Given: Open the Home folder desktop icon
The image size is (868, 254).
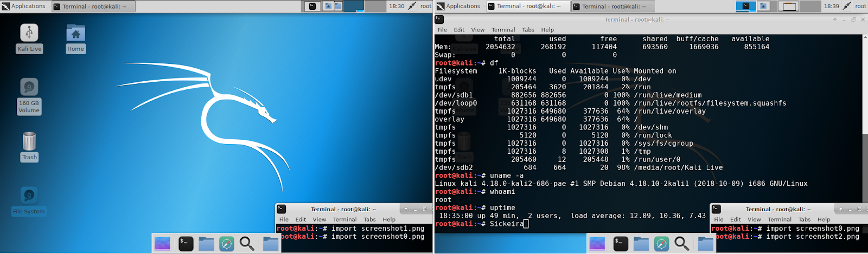Looking at the screenshot, I should [75, 38].
